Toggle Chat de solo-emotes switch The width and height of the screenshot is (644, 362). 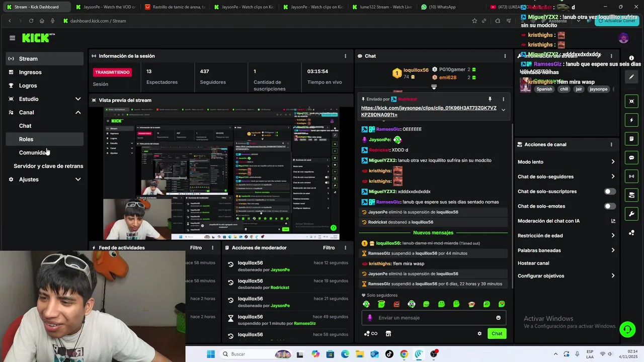(610, 206)
